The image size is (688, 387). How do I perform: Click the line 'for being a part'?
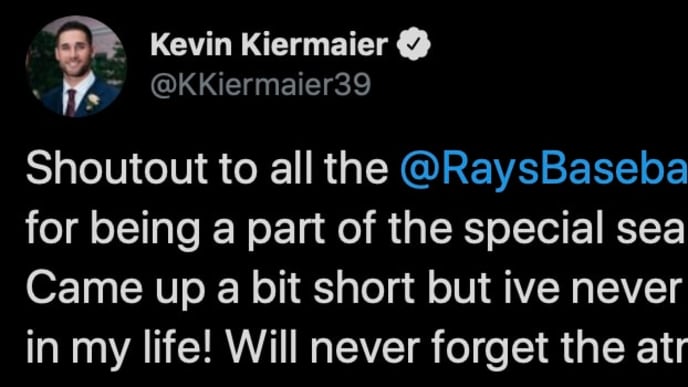(357, 229)
